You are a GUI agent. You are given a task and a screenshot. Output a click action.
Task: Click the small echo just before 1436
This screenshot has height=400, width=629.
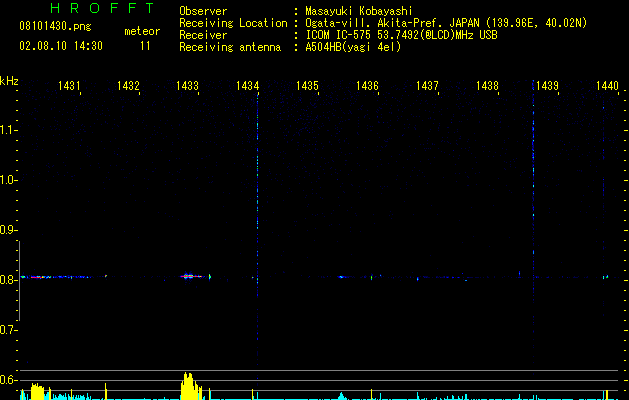[371, 277]
